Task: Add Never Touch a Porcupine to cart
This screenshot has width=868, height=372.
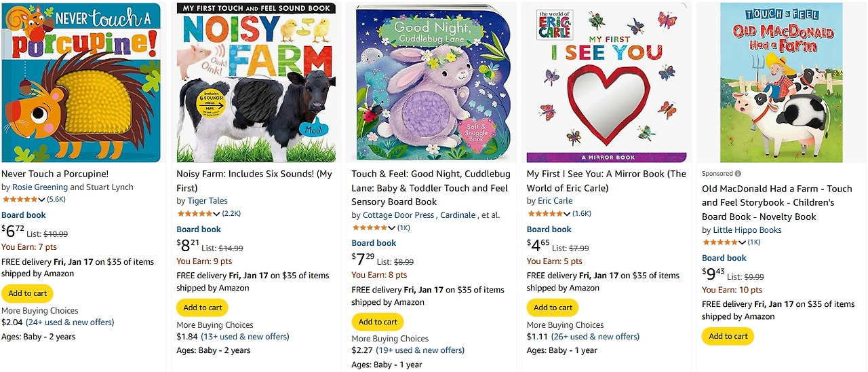Action: (x=27, y=293)
